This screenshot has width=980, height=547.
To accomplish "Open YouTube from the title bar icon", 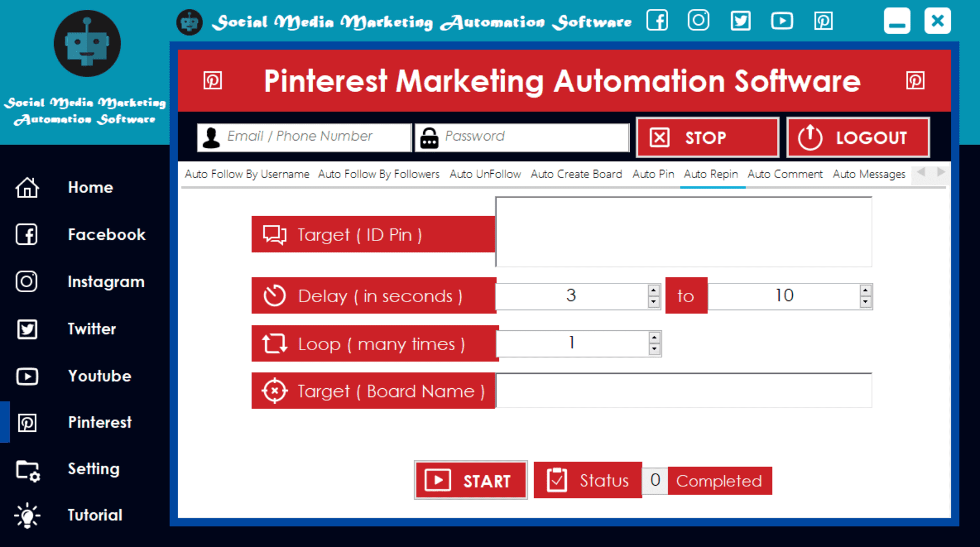I will (782, 21).
